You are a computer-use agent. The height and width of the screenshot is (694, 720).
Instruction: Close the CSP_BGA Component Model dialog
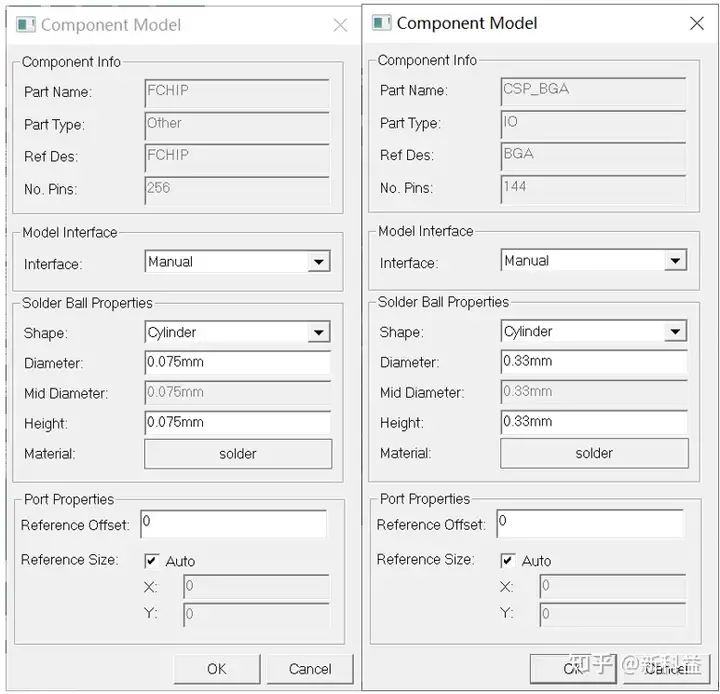(x=697, y=23)
